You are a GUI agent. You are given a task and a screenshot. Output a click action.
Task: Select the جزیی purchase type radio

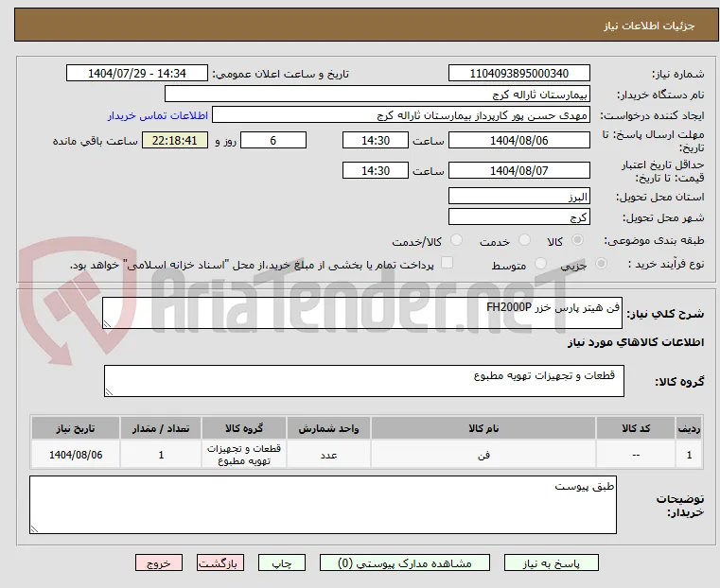tap(601, 263)
